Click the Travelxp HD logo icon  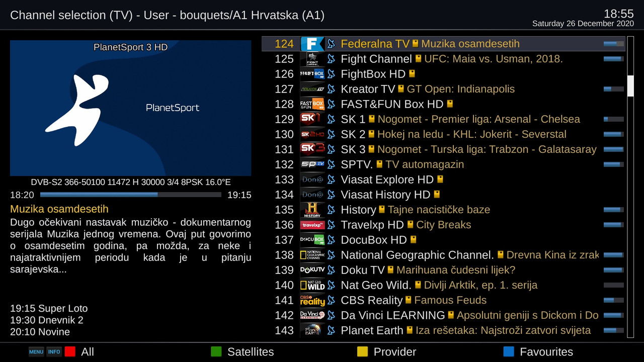[x=312, y=225]
